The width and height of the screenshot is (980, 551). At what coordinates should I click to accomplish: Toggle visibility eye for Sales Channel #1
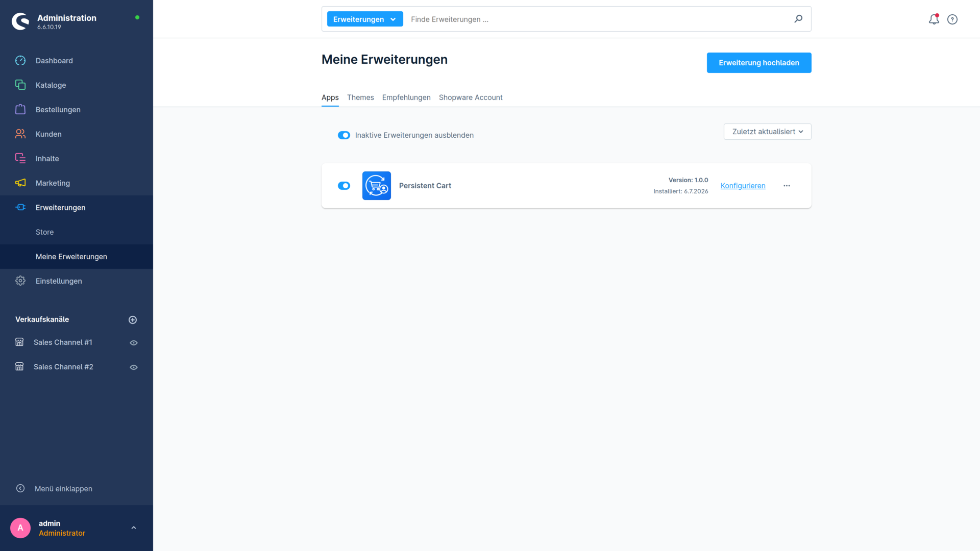click(134, 343)
